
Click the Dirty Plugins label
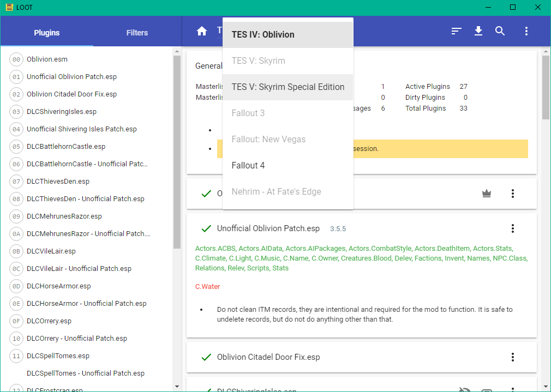(x=425, y=97)
